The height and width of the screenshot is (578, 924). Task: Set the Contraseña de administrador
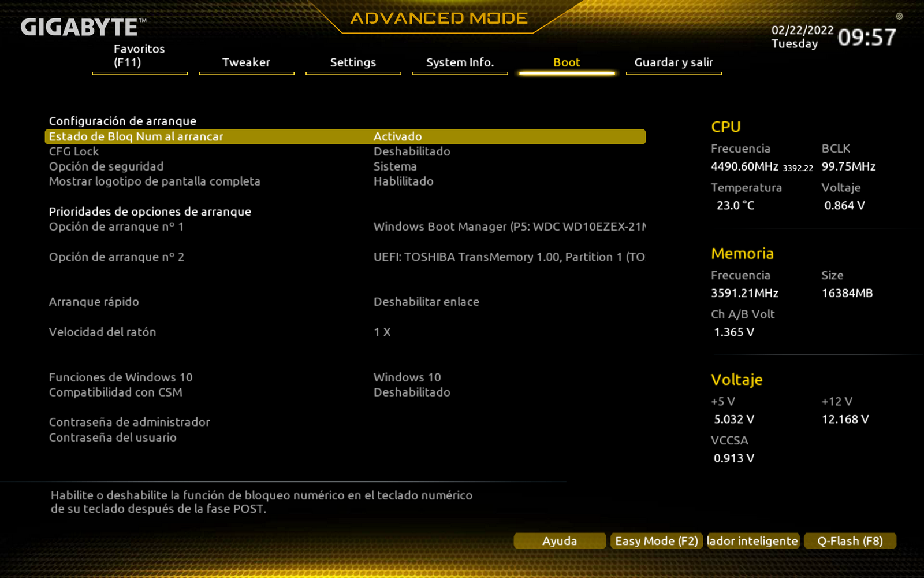[x=129, y=422]
